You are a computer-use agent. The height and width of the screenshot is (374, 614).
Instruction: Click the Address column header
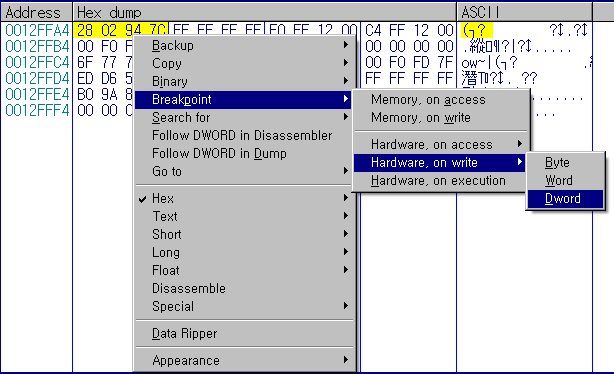36,13
